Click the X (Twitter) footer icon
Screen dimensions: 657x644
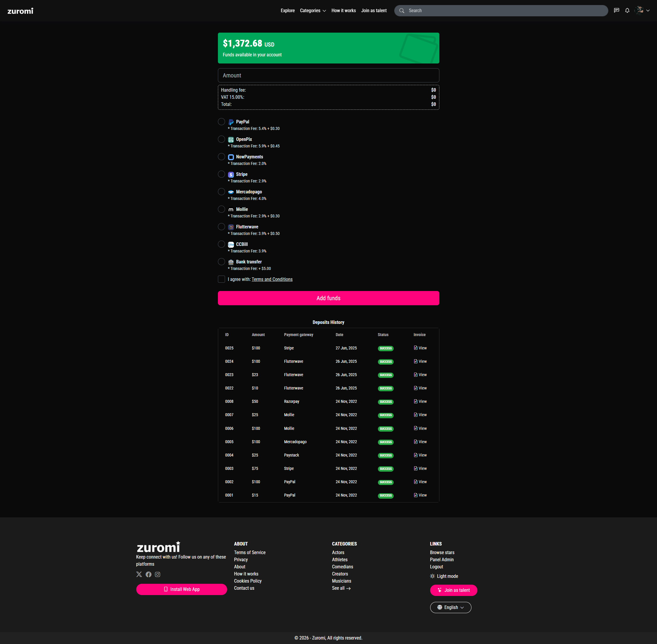tap(139, 574)
